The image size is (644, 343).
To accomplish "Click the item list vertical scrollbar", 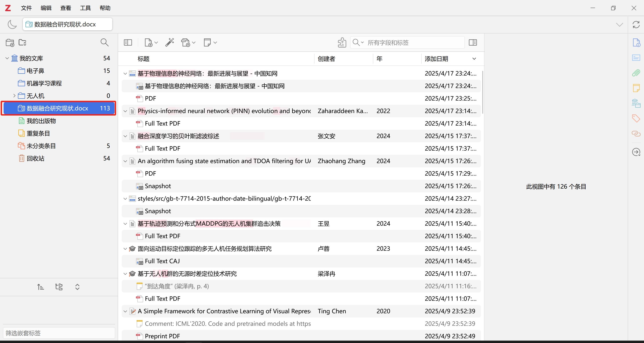I will click(x=482, y=93).
